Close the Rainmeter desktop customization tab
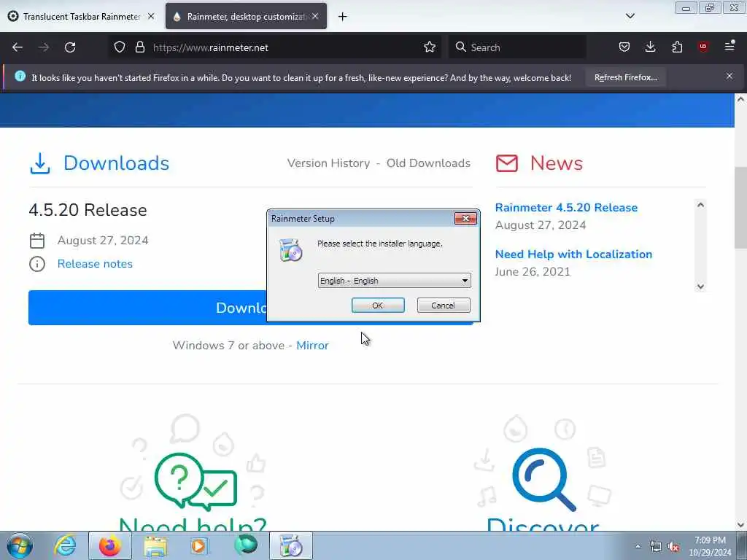The height and width of the screenshot is (560, 747). click(315, 16)
